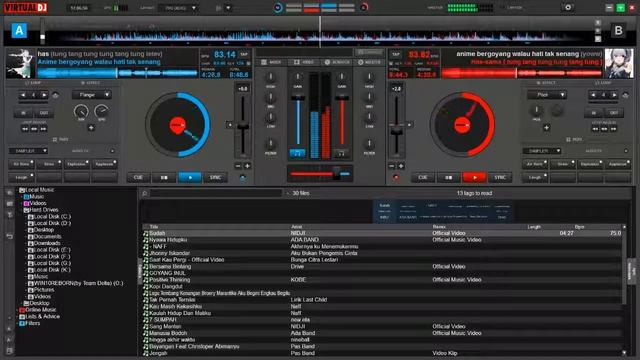640x360 pixels.
Task: Tap the deck A TAP tempo button
Action: [244, 54]
